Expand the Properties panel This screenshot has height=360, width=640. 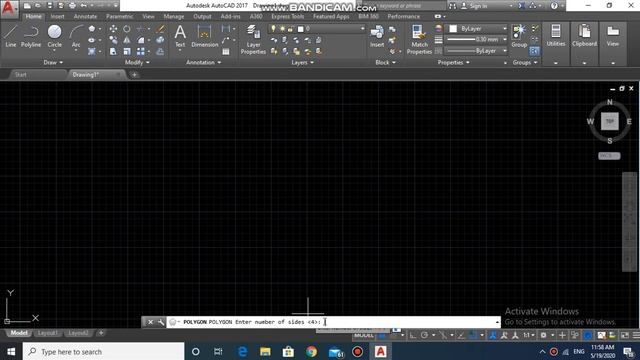click(453, 62)
